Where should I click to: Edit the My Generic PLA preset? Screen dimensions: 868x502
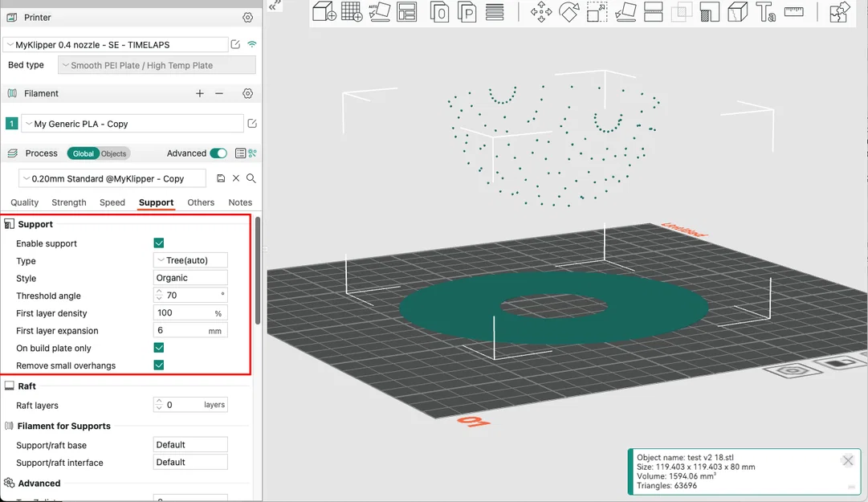pos(252,124)
